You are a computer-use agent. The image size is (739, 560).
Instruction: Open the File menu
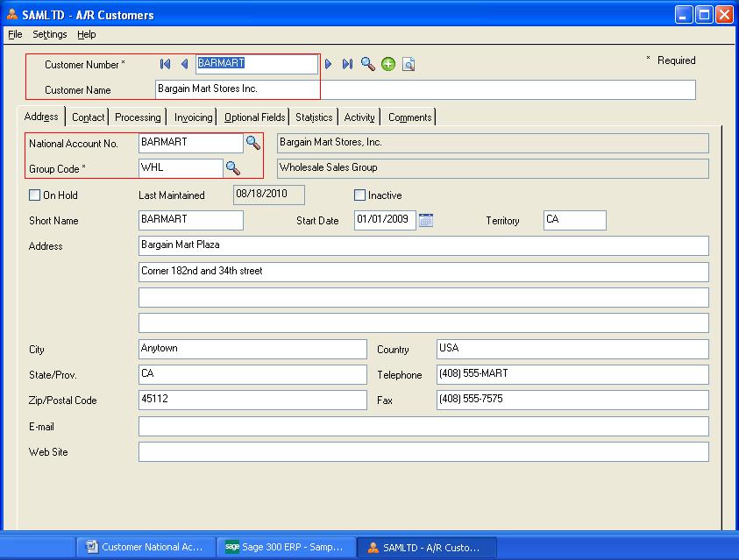click(15, 34)
